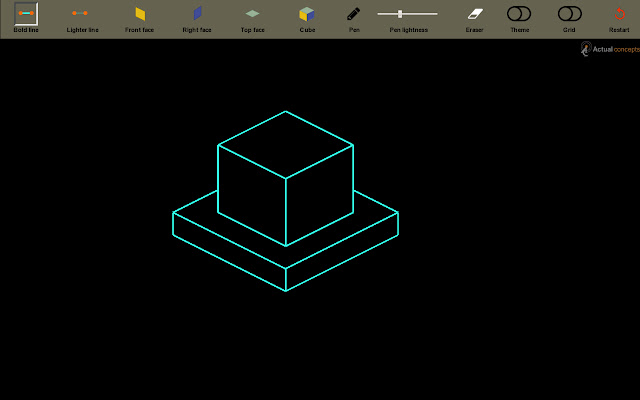Choose the yellow Front face tool
This screenshot has height=400, width=640.
tap(140, 14)
